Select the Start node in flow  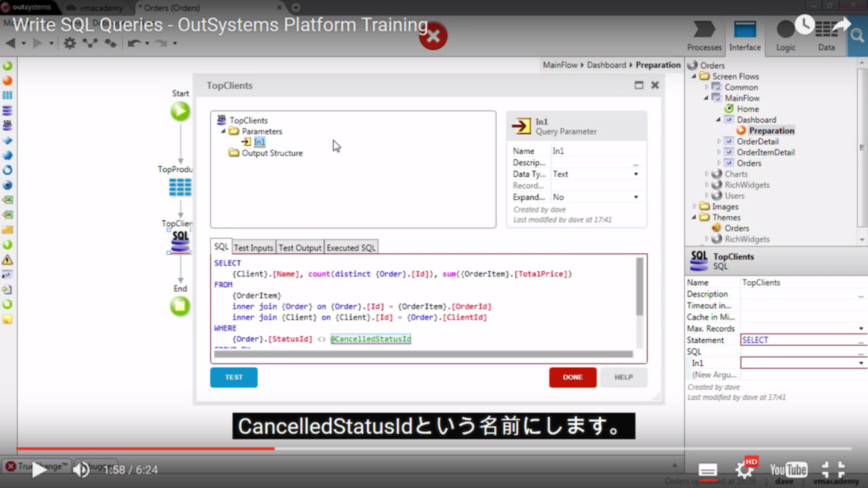pos(180,111)
